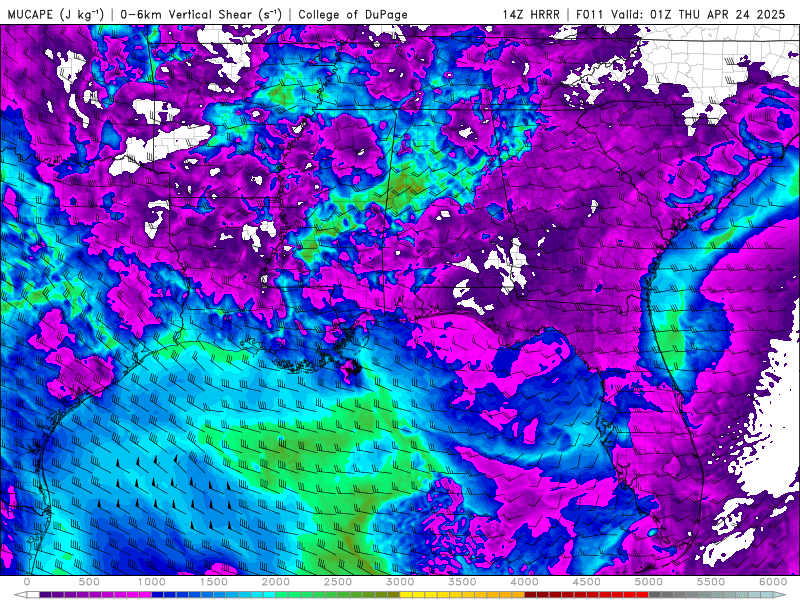Click the 1000 value on the color scale
This screenshot has width=800, height=600.
click(x=152, y=582)
